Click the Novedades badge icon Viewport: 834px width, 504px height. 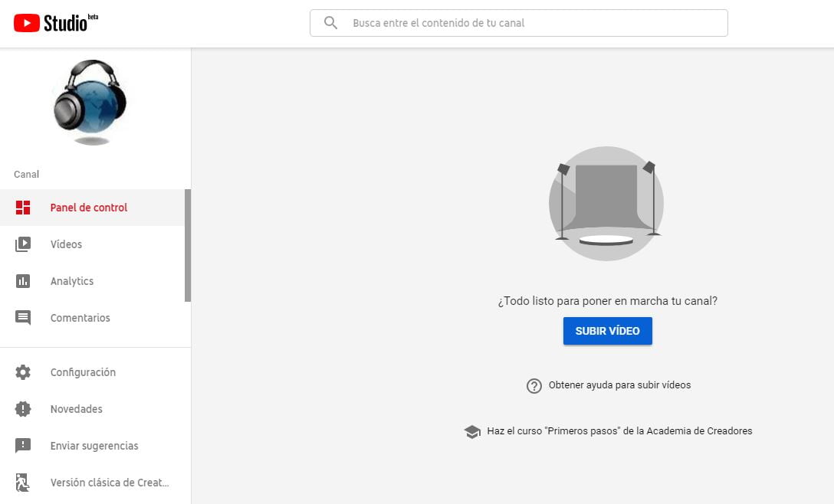pos(23,409)
